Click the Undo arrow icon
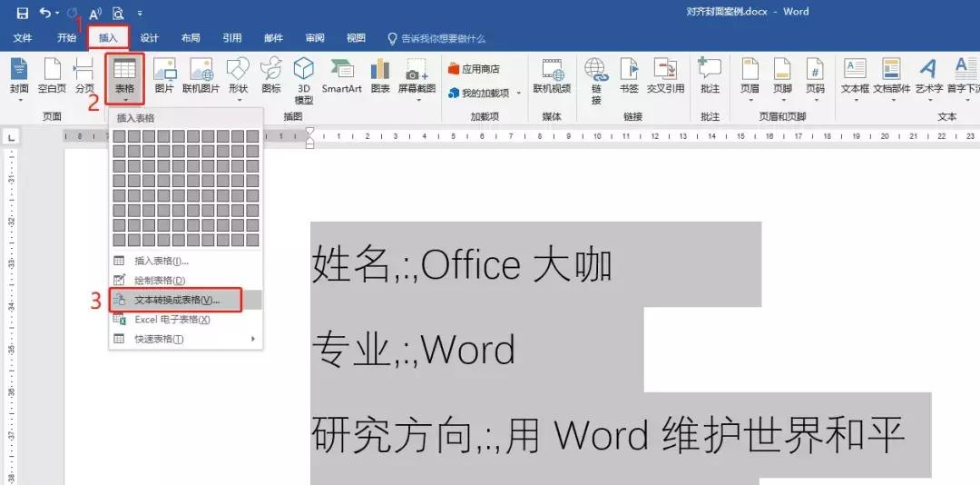Image resolution: width=980 pixels, height=485 pixels. pyautogui.click(x=45, y=13)
